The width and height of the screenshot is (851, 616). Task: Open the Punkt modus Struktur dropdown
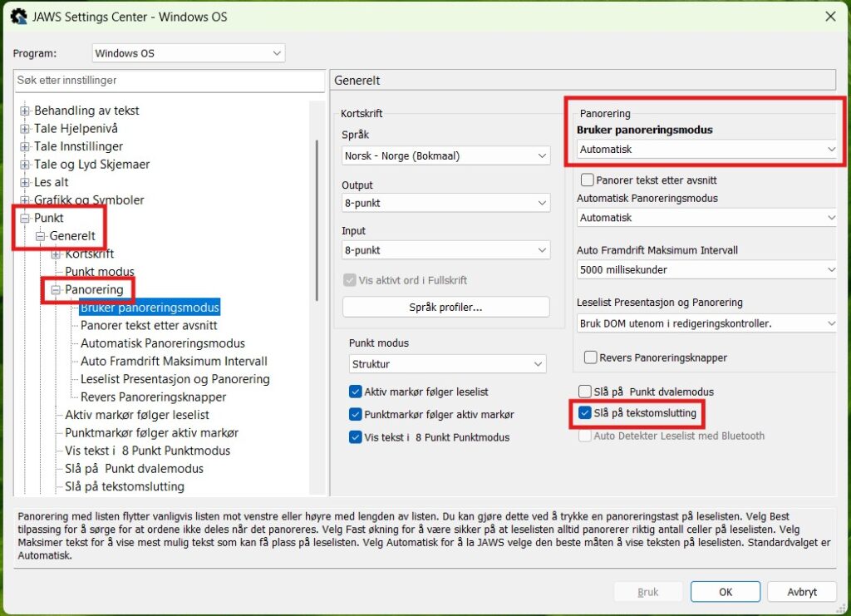tap(447, 364)
